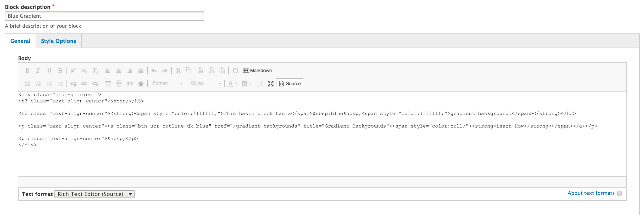Insert a table
Image resolution: width=644 pixels, height=220 pixels.
tap(108, 84)
